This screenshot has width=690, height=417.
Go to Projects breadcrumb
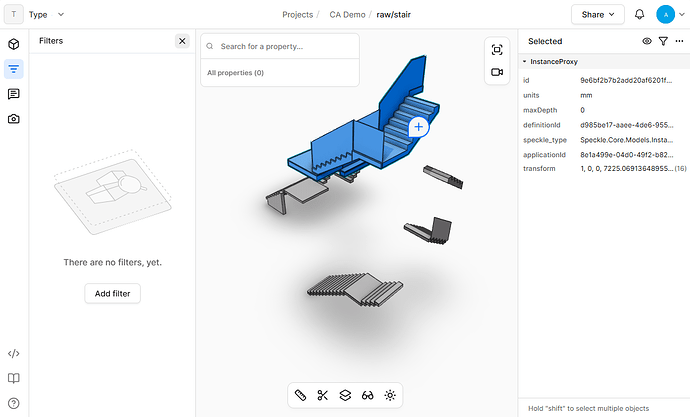click(x=297, y=15)
